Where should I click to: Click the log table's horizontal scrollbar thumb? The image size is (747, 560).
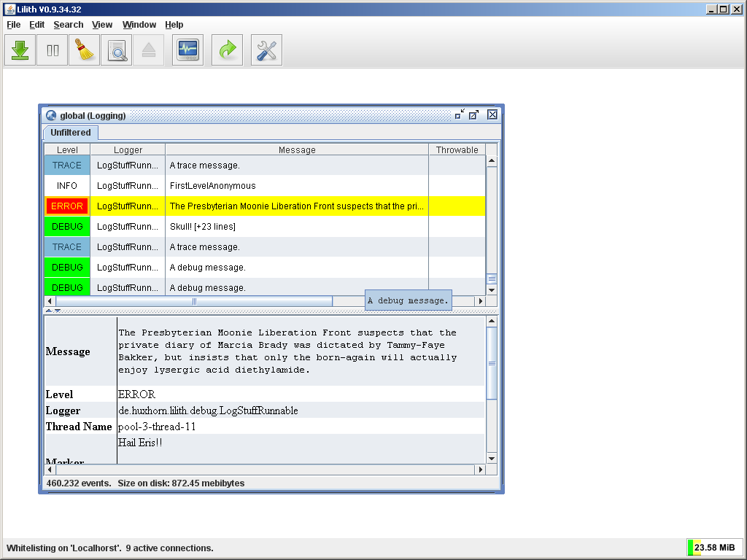pos(194,301)
